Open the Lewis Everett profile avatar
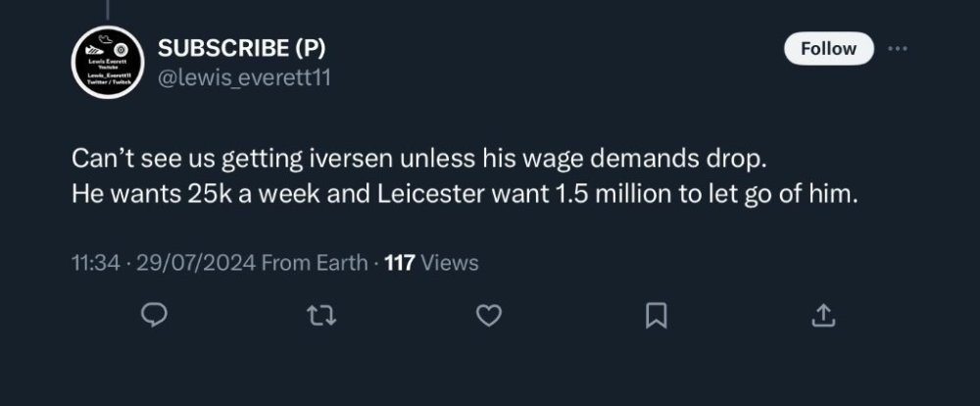Image resolution: width=980 pixels, height=406 pixels. (109, 63)
